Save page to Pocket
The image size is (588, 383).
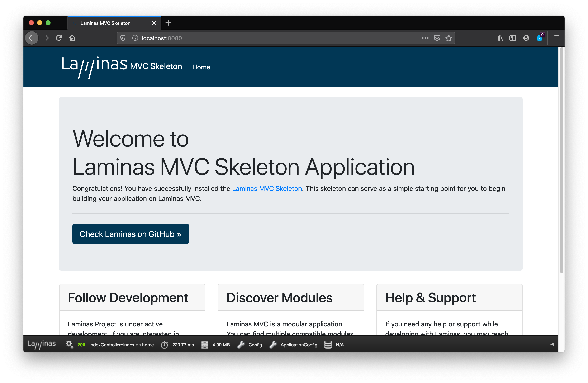click(437, 38)
